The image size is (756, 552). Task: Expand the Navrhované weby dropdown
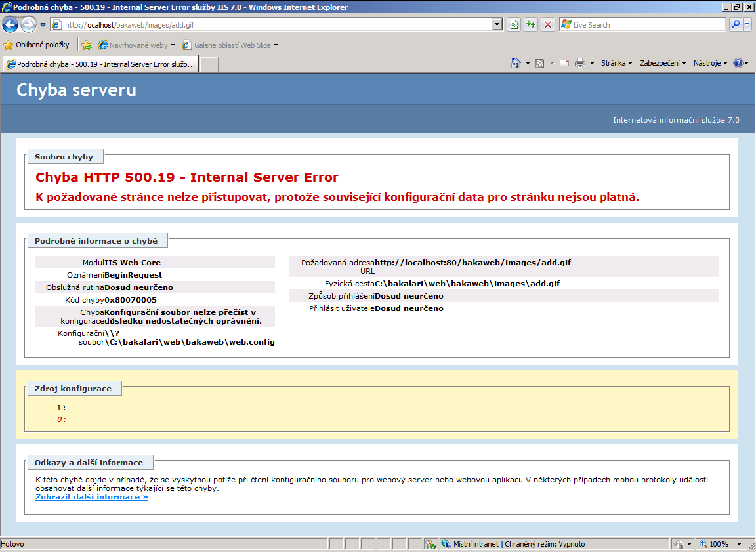173,45
